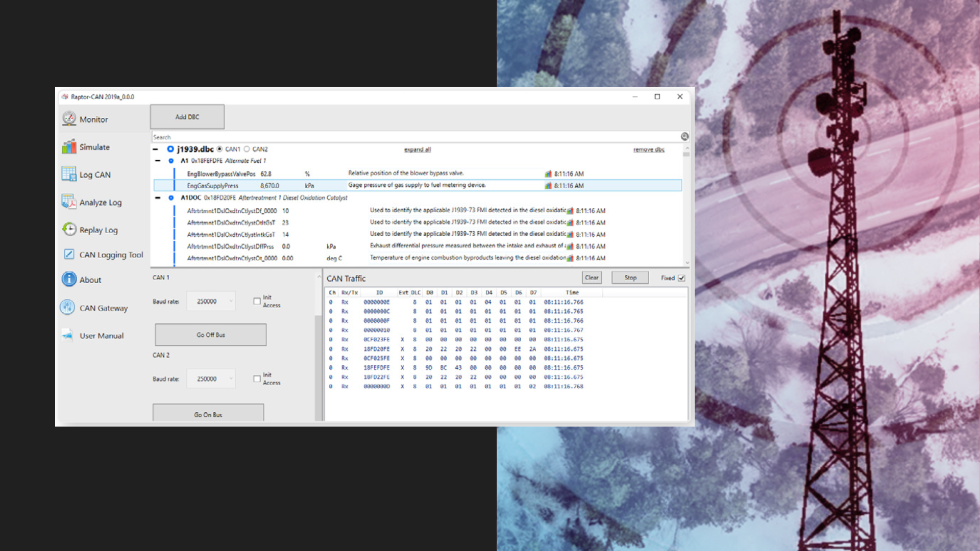Viewport: 980px width, 551px height.
Task: Open Analyze Log using its icon
Action: 69,202
